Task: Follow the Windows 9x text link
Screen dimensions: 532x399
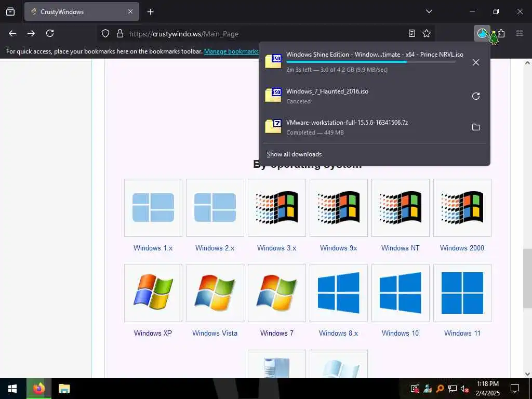Action: 339,248
